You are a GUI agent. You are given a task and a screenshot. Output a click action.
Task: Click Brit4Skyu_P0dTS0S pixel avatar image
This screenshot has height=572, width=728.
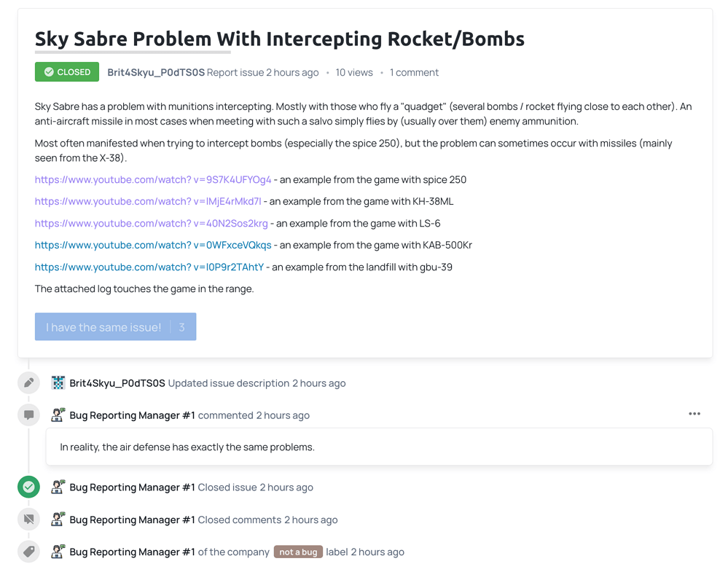58,383
